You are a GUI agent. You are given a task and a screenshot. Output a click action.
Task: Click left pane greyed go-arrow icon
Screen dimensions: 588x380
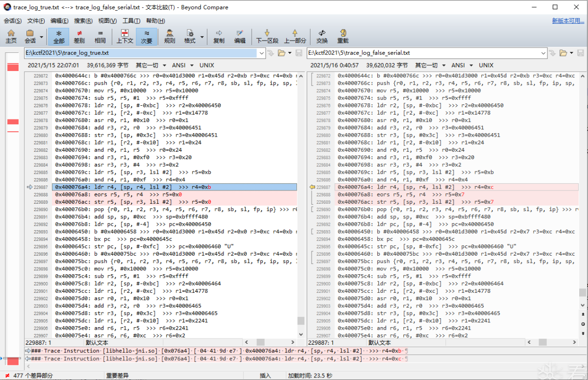(x=270, y=53)
